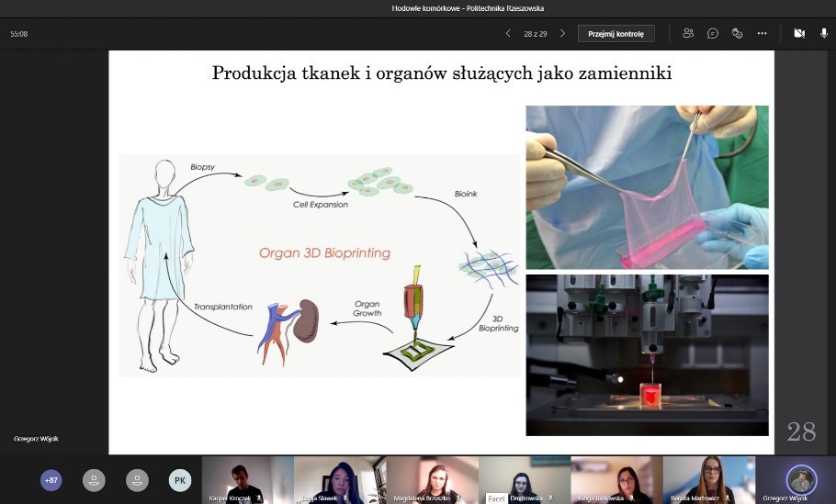The height and width of the screenshot is (504, 836).
Task: Open the reactions menu
Action: click(x=737, y=33)
